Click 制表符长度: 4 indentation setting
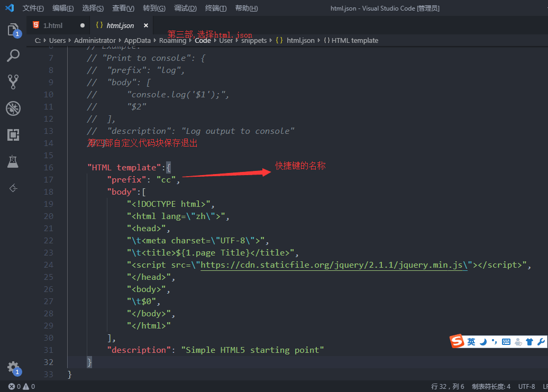The height and width of the screenshot is (392, 548). click(491, 386)
